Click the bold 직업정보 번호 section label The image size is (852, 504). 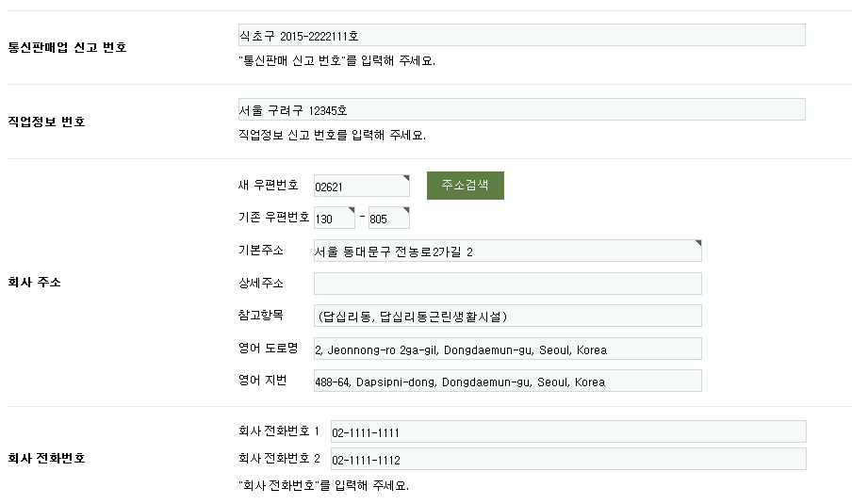(x=46, y=122)
